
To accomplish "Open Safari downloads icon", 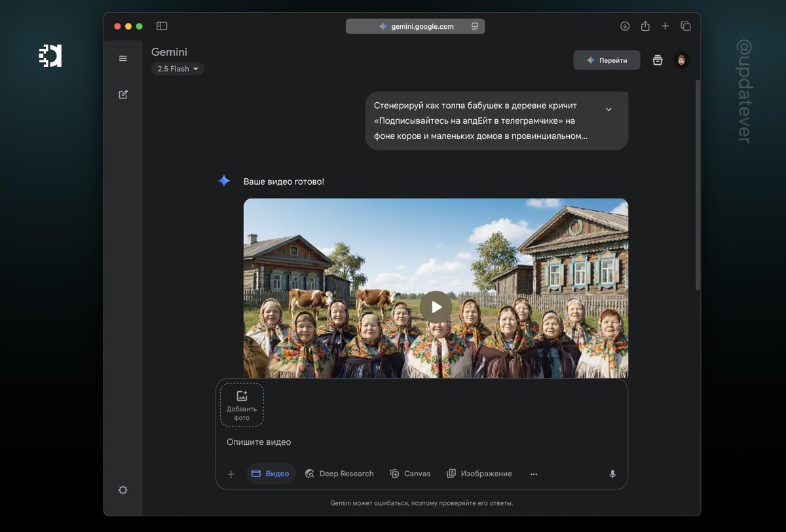I will click(x=625, y=26).
